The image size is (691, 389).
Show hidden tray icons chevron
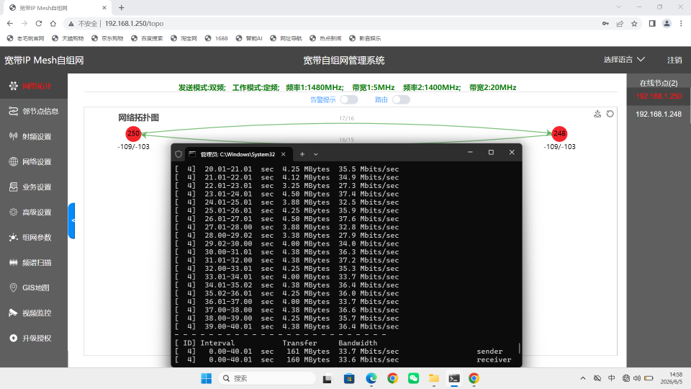point(583,378)
